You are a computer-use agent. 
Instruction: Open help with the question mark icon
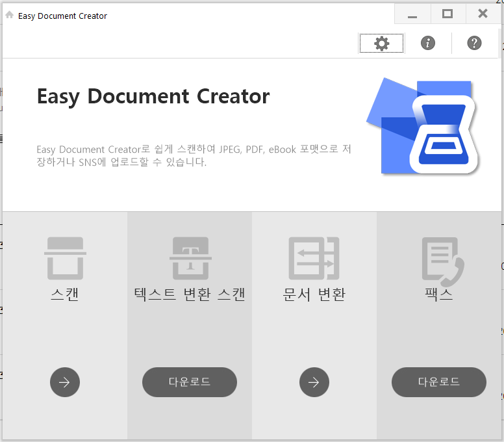pyautogui.click(x=474, y=43)
